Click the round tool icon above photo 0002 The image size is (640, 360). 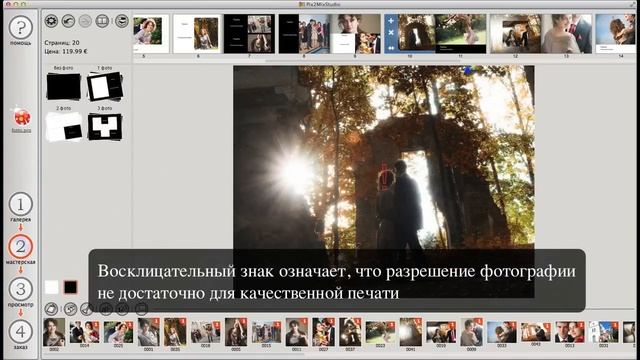51,309
